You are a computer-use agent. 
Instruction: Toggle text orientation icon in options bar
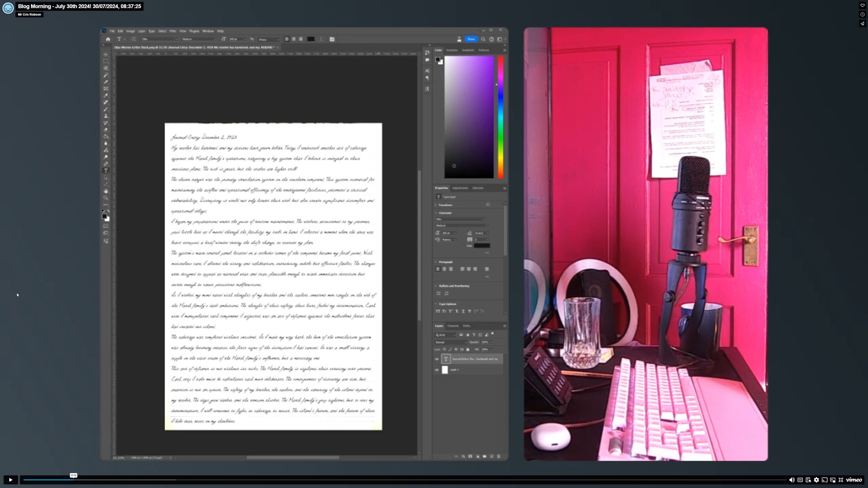tap(133, 39)
